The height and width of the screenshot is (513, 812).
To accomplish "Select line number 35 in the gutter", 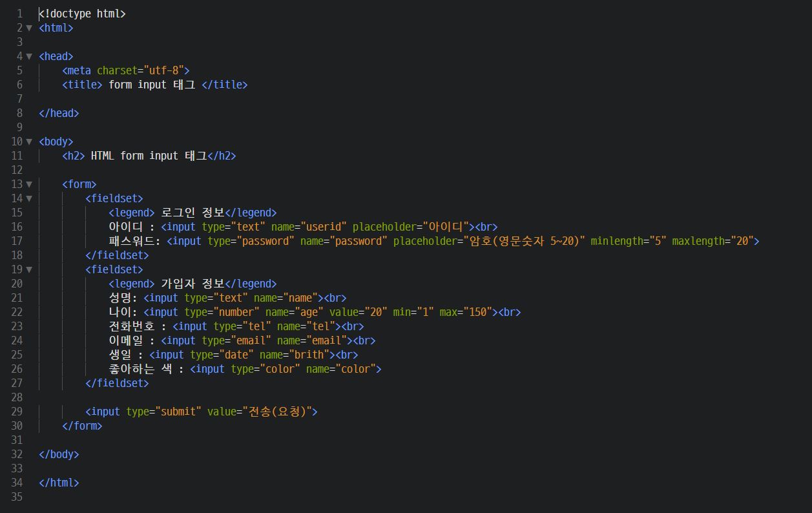I will [17, 497].
